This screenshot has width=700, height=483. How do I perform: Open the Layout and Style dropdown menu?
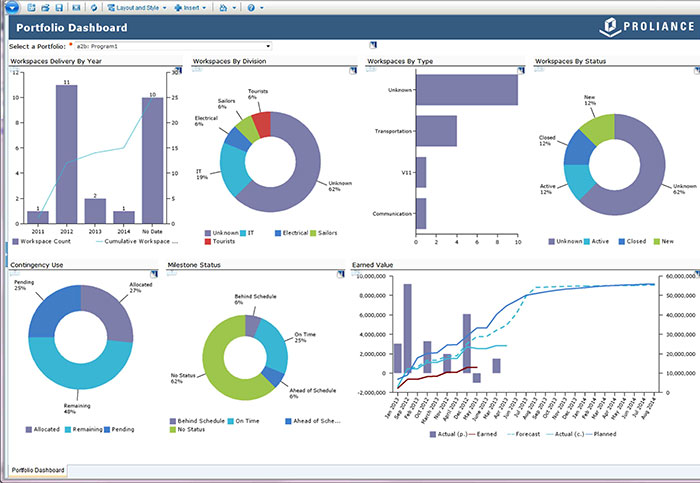137,8
